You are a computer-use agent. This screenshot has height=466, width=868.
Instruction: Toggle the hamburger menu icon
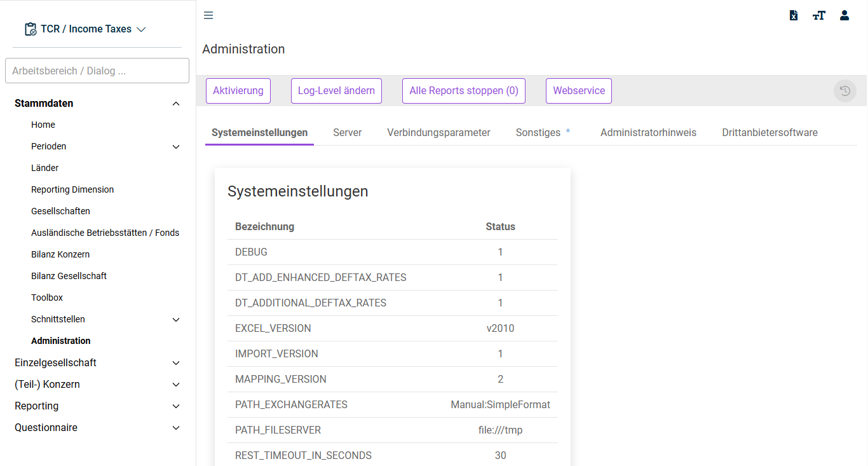[208, 15]
